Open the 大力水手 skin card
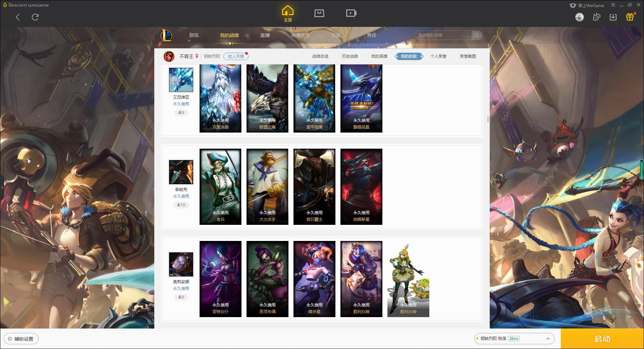This screenshot has width=644, height=349. [x=267, y=187]
